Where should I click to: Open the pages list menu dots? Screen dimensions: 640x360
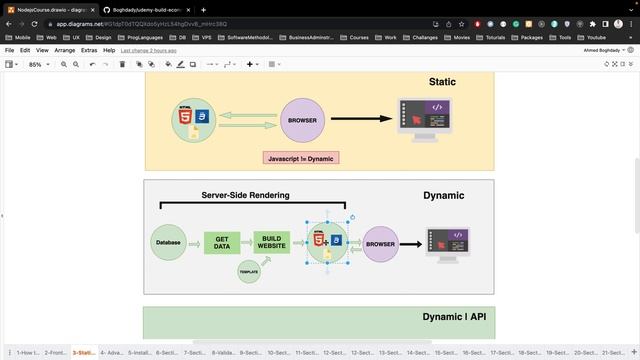[x=10, y=352]
